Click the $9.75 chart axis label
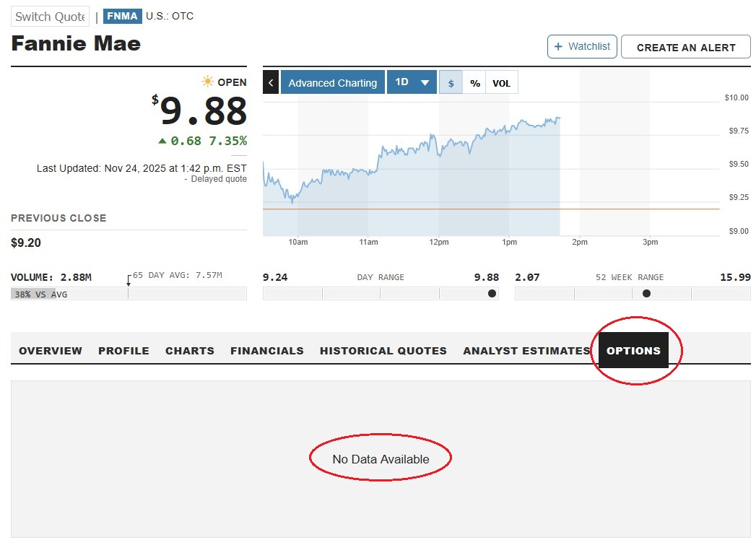The image size is (756, 545). [739, 131]
